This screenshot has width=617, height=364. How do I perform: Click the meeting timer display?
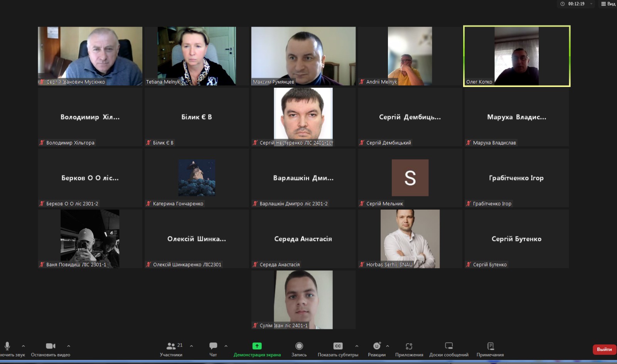pos(576,4)
